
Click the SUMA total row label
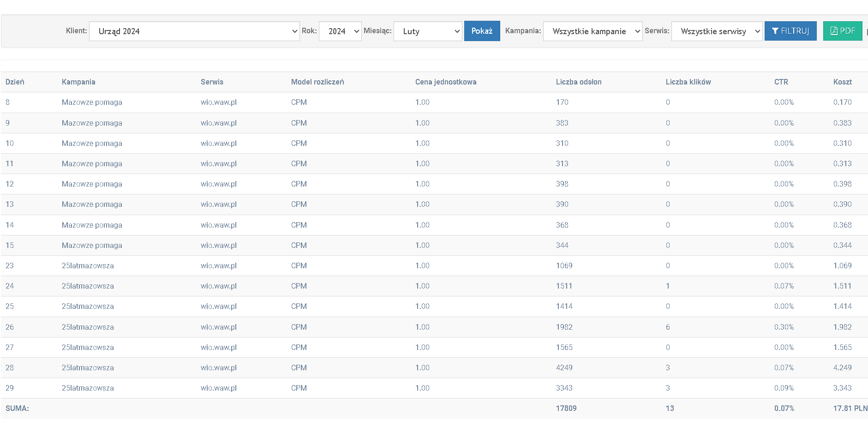[17, 409]
